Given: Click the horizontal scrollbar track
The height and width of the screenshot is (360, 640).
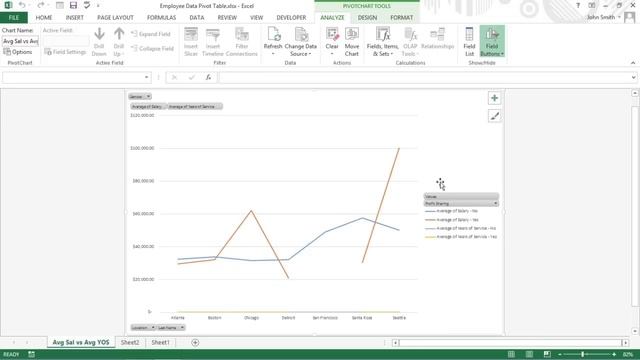Looking at the screenshot, I should [x=510, y=343].
